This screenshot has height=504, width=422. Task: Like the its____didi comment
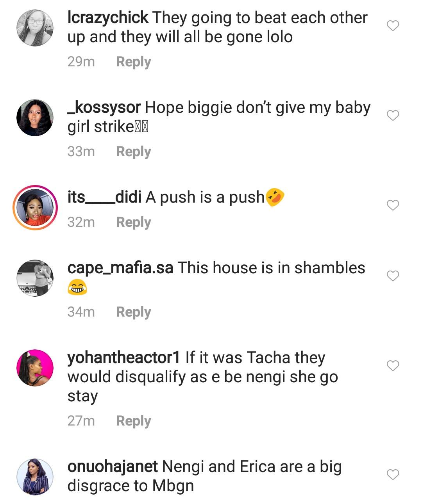393,205
